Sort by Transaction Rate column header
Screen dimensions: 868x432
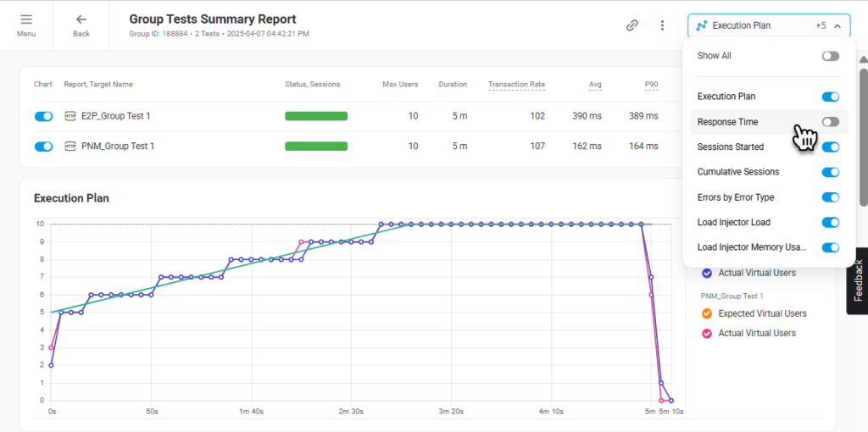(x=516, y=84)
